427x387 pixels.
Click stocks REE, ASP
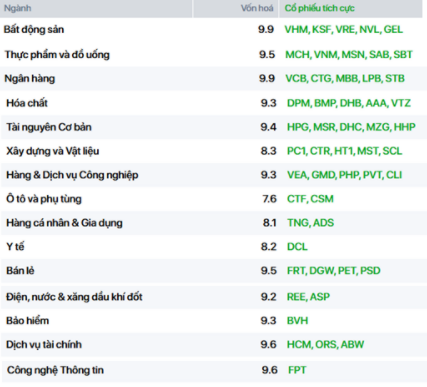tap(308, 297)
